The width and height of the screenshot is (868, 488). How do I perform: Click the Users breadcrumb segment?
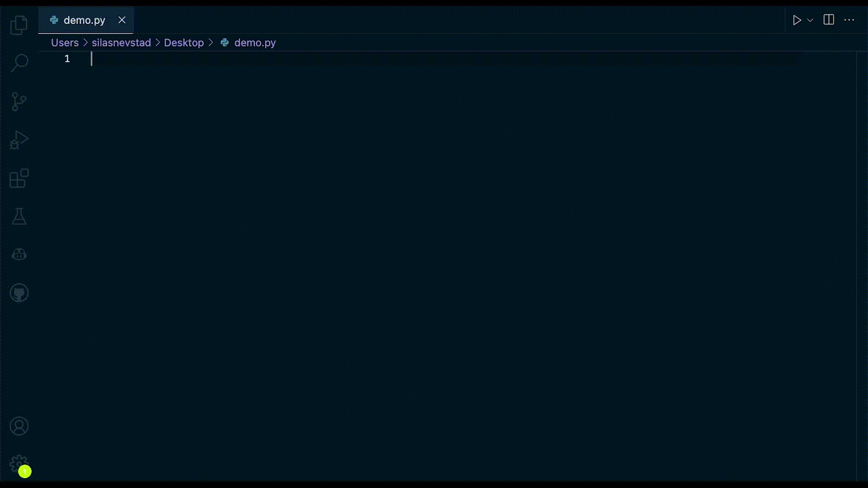click(65, 42)
